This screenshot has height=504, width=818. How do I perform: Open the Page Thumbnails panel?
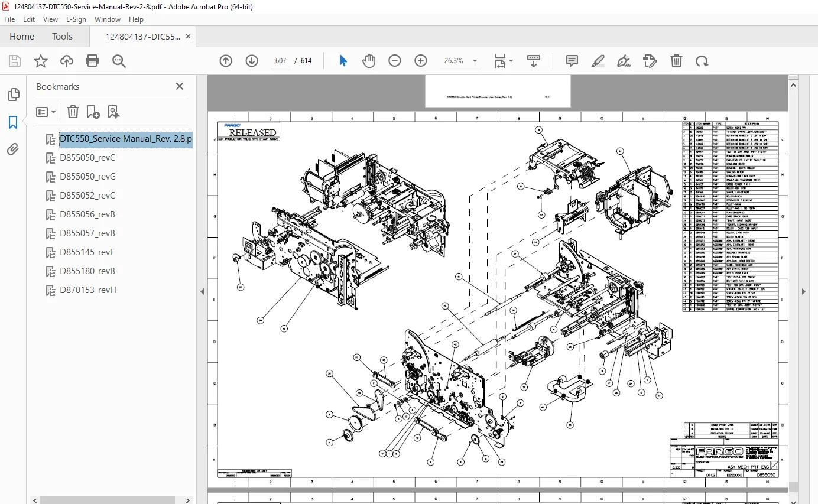pos(13,95)
